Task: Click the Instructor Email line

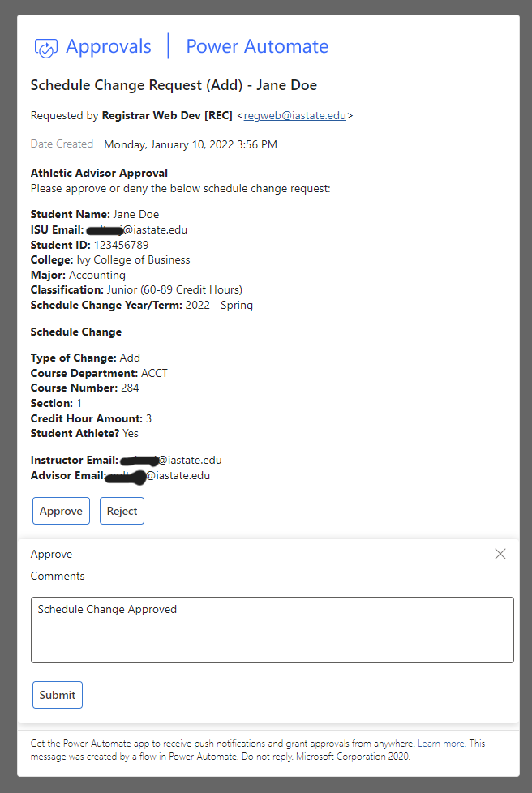Action: pos(126,461)
